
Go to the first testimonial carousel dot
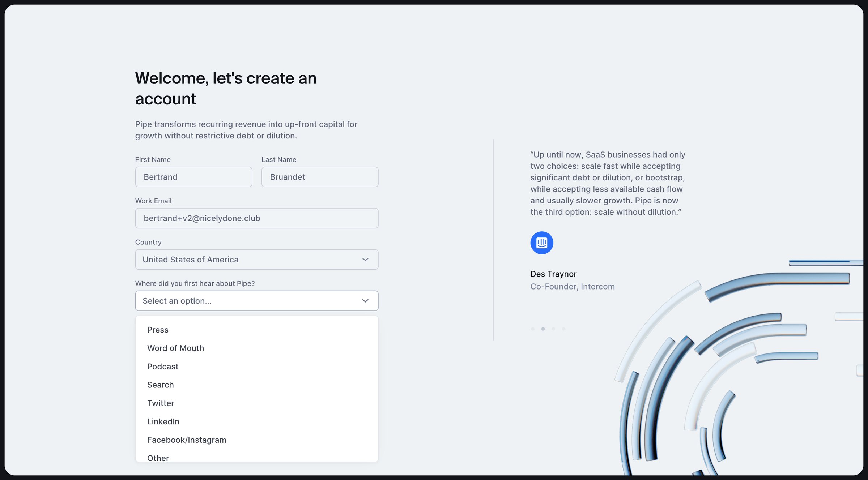point(533,329)
